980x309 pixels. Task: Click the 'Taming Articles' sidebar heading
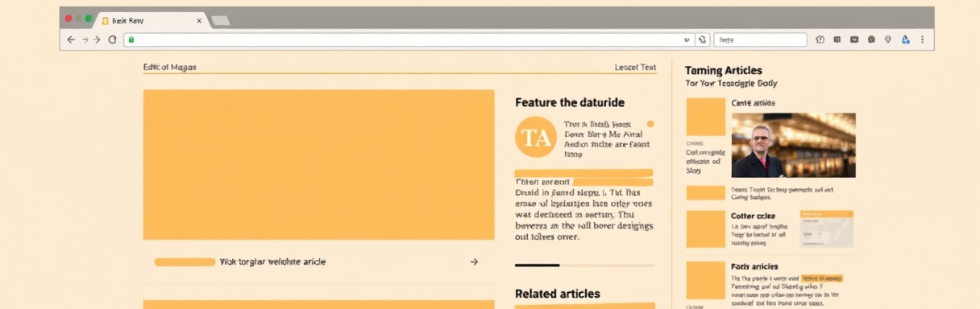(724, 71)
